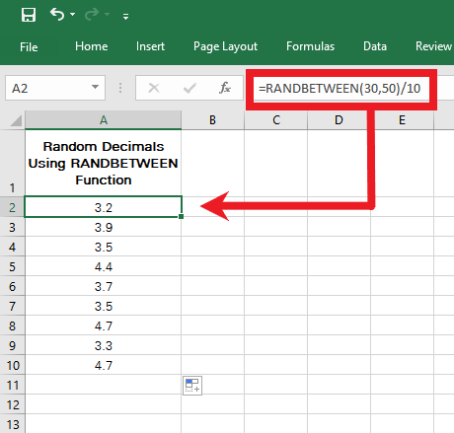Click the Save icon in Quick Access Toolbar

pyautogui.click(x=28, y=15)
